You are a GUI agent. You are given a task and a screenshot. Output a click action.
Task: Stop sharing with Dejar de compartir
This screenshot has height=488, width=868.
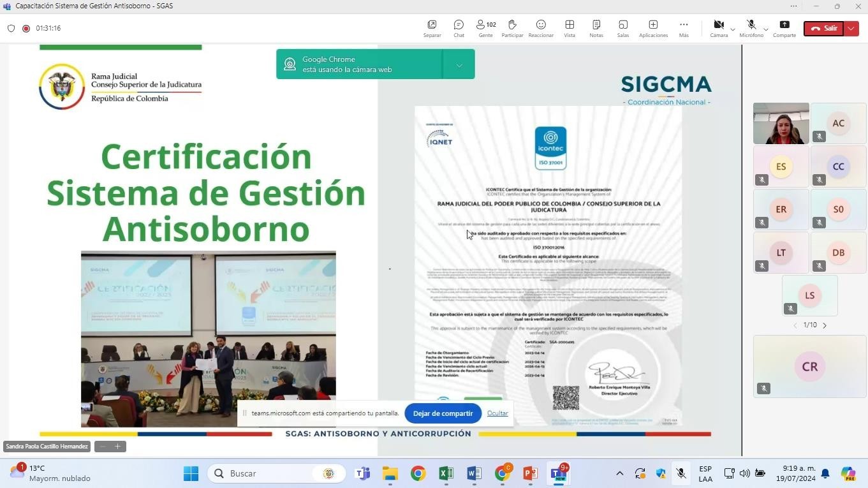point(443,413)
